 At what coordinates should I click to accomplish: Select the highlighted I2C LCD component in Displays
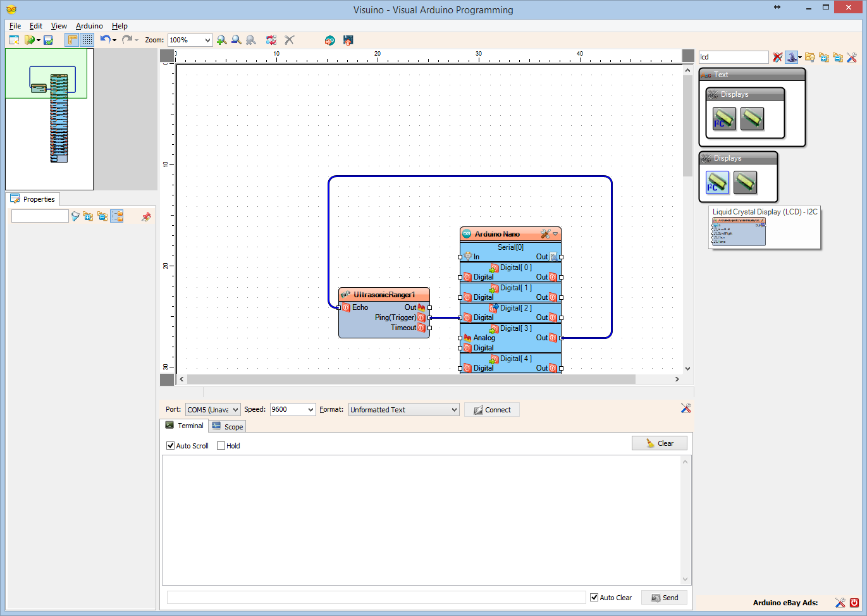coord(717,183)
